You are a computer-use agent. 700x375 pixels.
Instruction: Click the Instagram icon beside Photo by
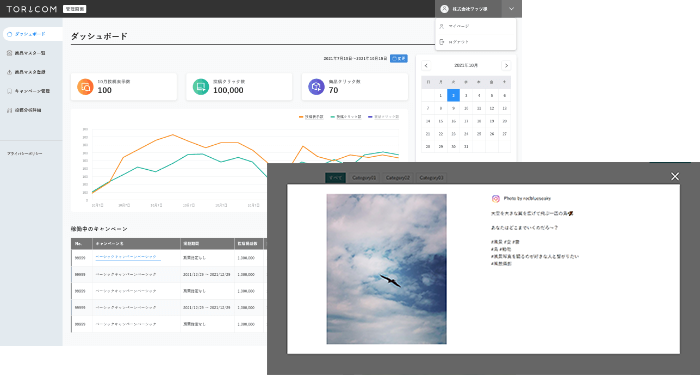coord(496,199)
